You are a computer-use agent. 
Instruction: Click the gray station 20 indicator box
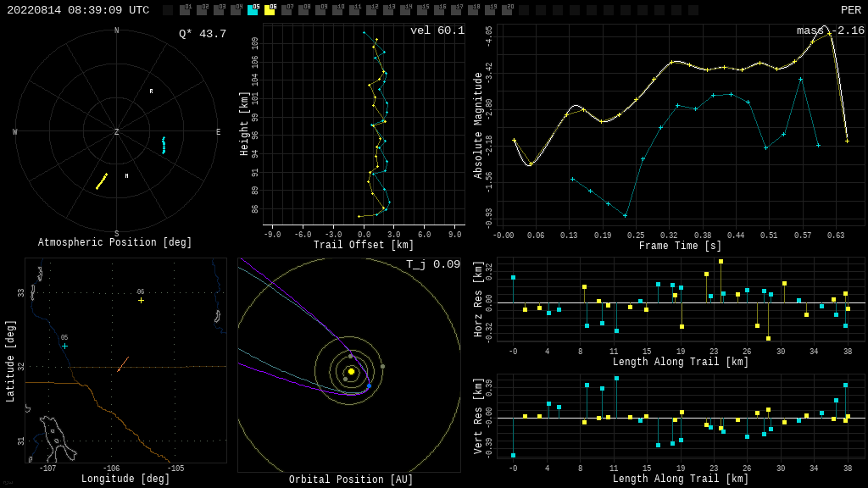point(507,10)
